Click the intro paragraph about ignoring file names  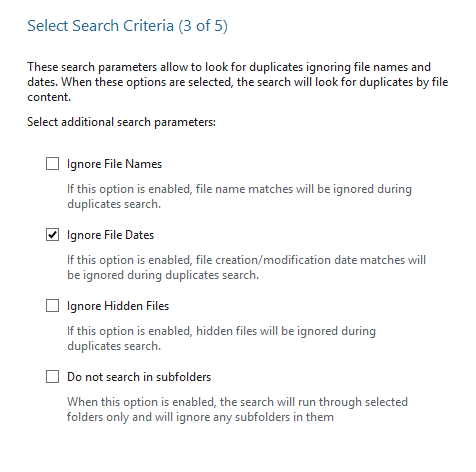[x=238, y=82]
